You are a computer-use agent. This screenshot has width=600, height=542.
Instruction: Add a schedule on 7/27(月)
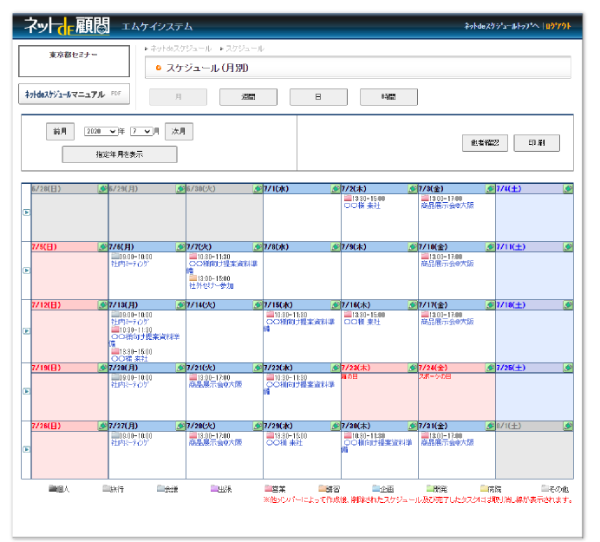(180, 426)
